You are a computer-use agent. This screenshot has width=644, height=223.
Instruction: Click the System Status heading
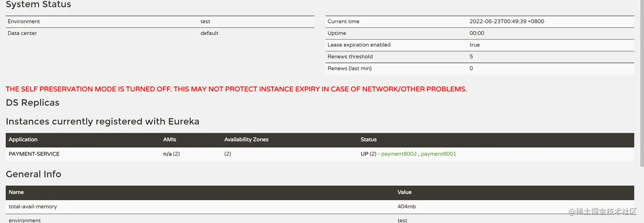pyautogui.click(x=38, y=5)
